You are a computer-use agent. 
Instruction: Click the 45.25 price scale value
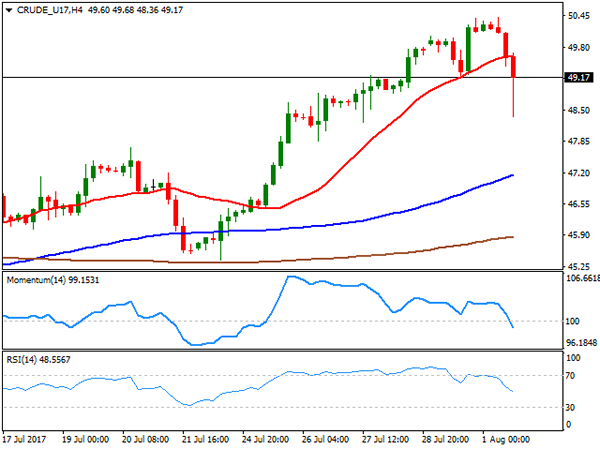click(579, 266)
